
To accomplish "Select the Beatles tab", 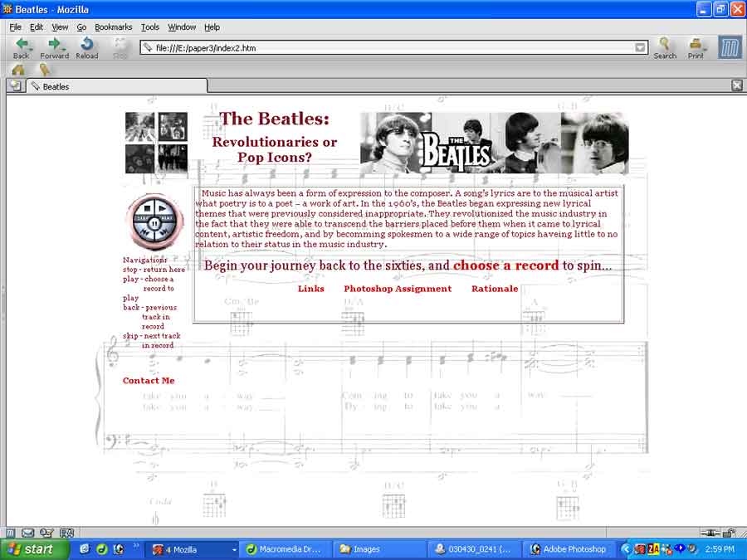I will (116, 86).
